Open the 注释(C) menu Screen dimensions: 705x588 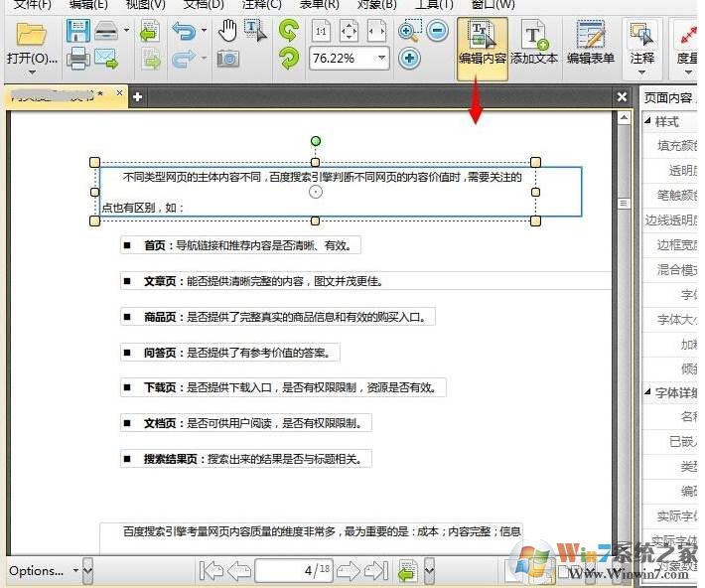click(x=261, y=5)
